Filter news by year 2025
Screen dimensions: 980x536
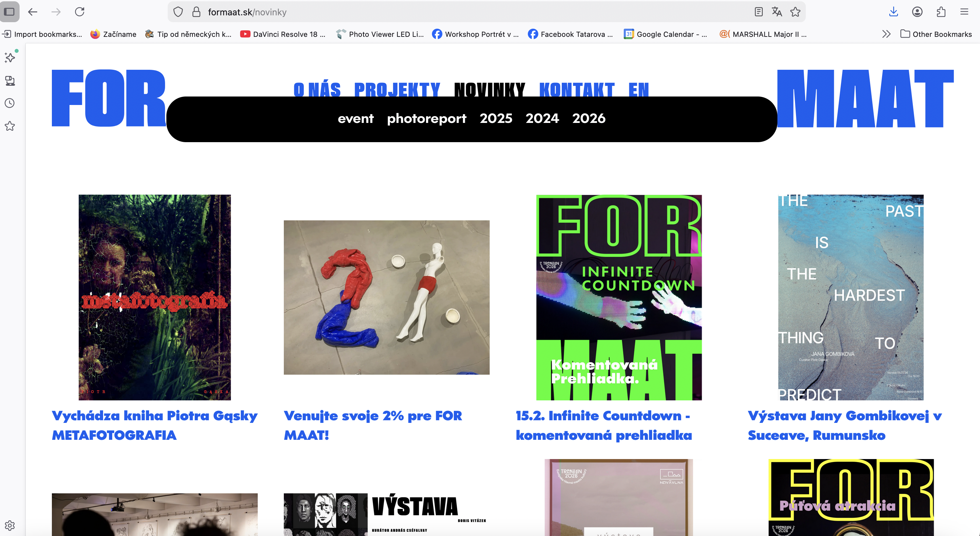(x=496, y=119)
